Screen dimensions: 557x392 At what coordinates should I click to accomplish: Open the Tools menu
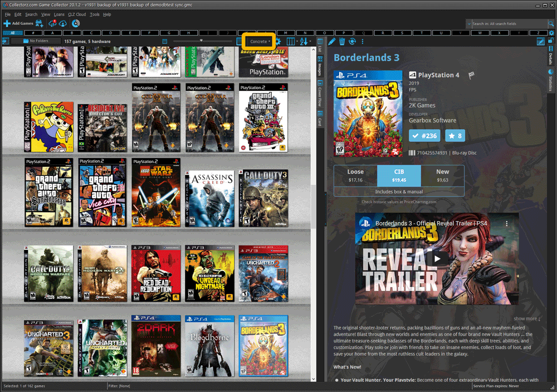[95, 14]
